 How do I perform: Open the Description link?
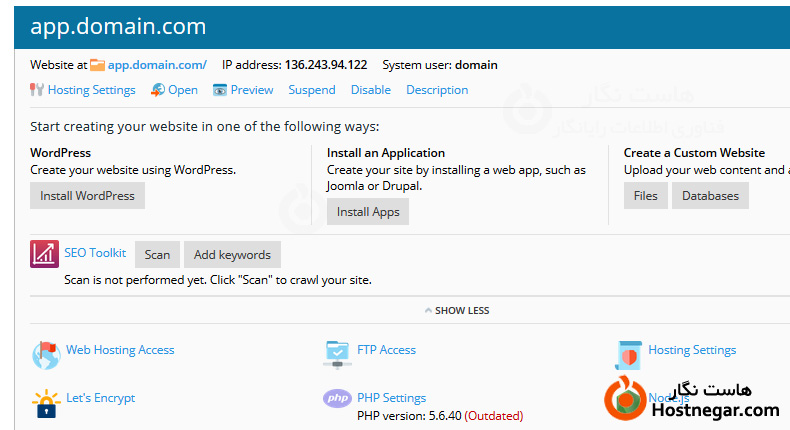tap(437, 90)
